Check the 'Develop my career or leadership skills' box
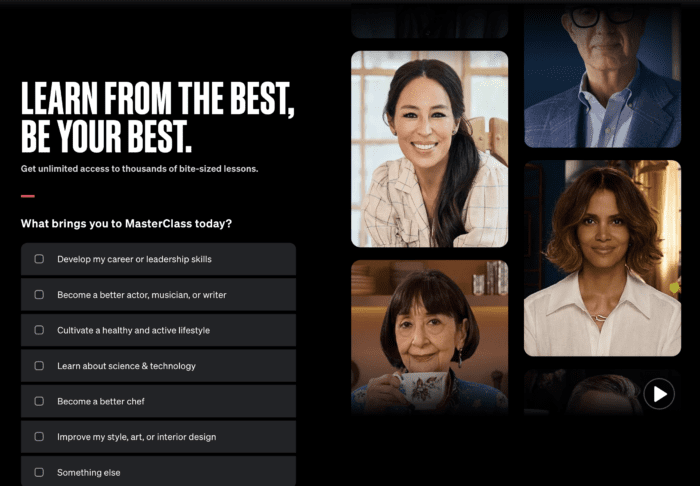Viewport: 700px width, 486px height. [39, 259]
